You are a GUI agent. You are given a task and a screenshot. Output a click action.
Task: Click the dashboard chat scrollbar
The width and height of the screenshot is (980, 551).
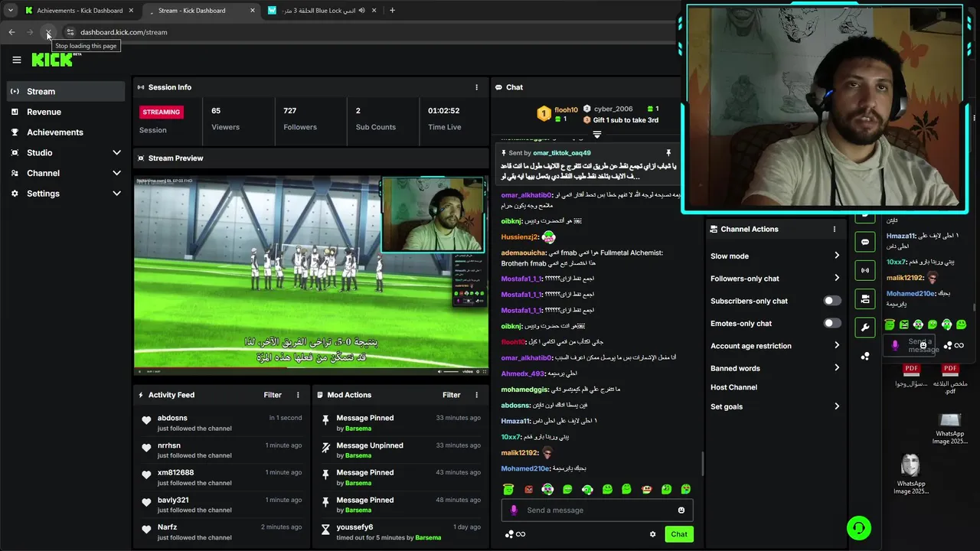pos(702,462)
